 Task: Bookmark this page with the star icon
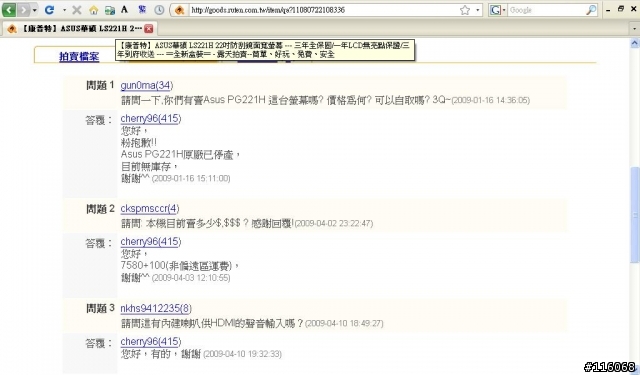click(x=464, y=10)
